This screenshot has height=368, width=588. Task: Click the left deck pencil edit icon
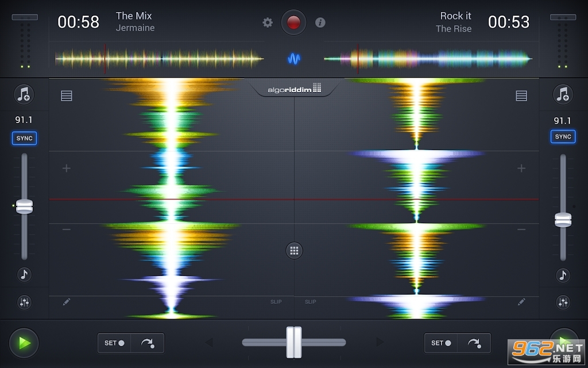pyautogui.click(x=67, y=301)
